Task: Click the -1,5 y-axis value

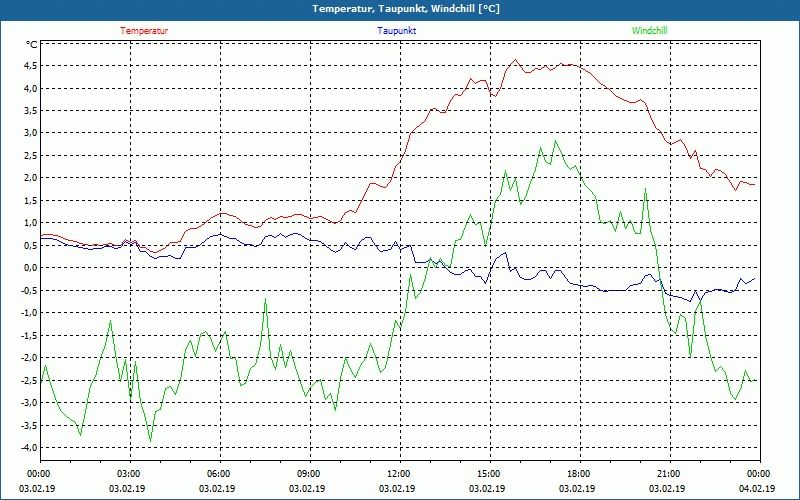Action: tap(29, 335)
